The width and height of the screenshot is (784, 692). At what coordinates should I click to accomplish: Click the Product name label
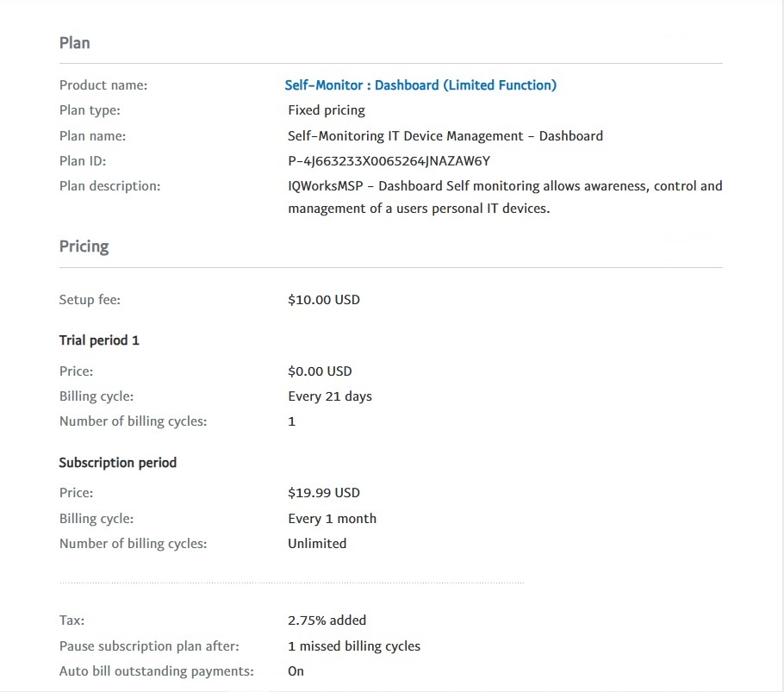[103, 85]
